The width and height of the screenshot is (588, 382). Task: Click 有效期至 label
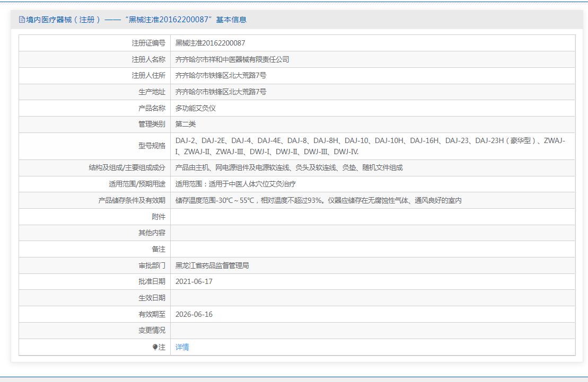point(152,314)
